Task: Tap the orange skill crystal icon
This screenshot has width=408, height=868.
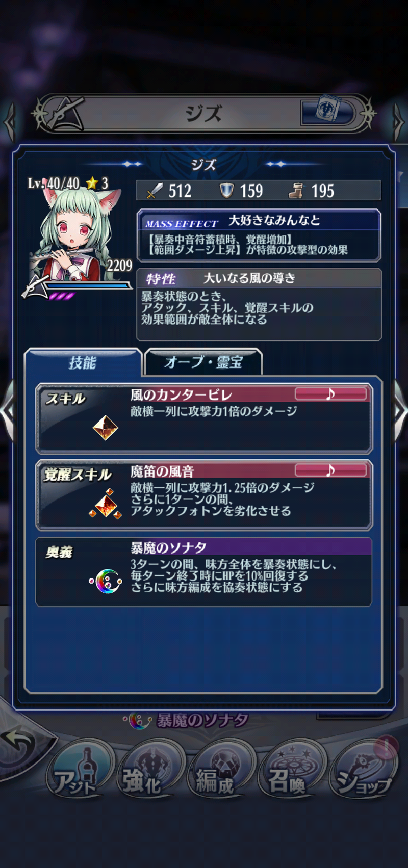Action: 106,427
